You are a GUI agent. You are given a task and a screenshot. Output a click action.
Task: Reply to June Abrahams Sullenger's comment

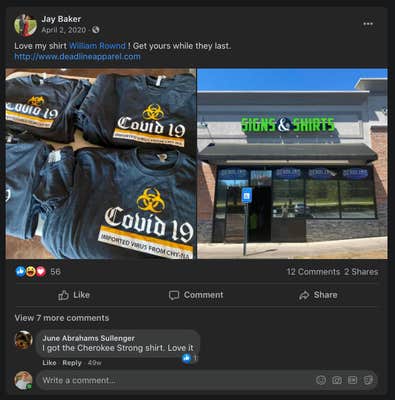coord(72,363)
